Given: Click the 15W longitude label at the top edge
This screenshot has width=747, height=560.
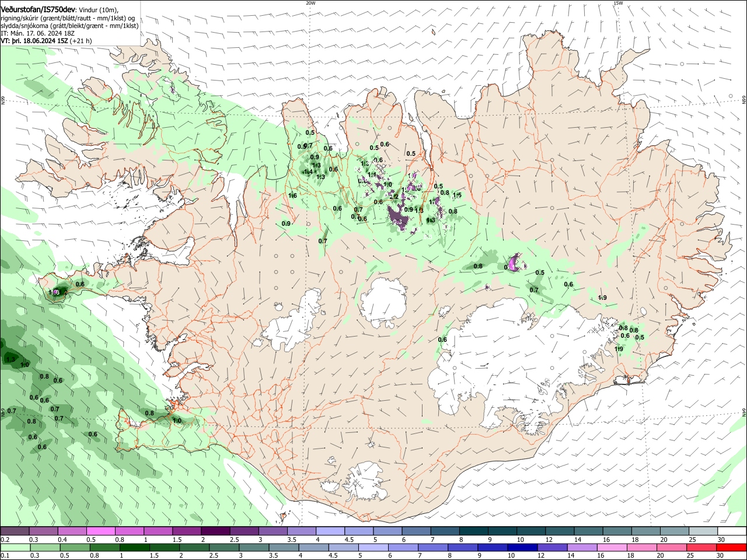Looking at the screenshot, I should (618, 3).
